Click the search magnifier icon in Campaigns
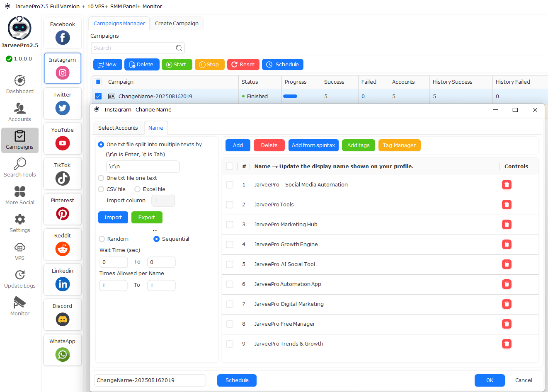The image size is (548, 392). tap(179, 48)
